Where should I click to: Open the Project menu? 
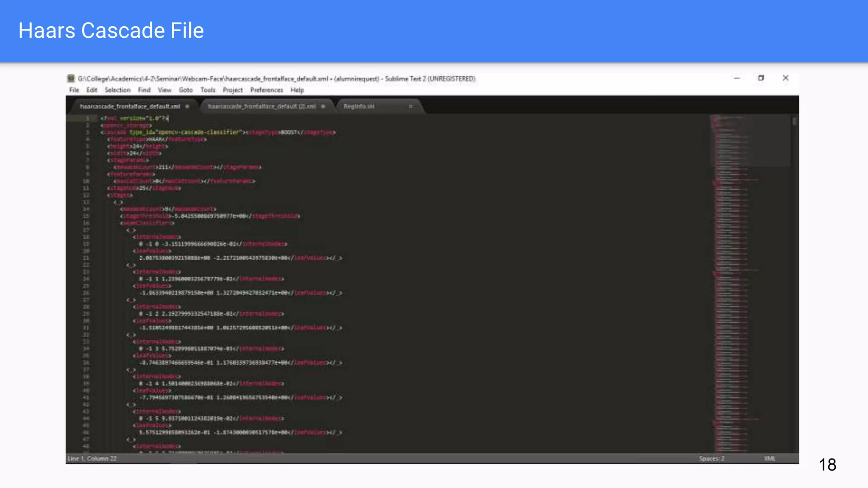coord(233,90)
